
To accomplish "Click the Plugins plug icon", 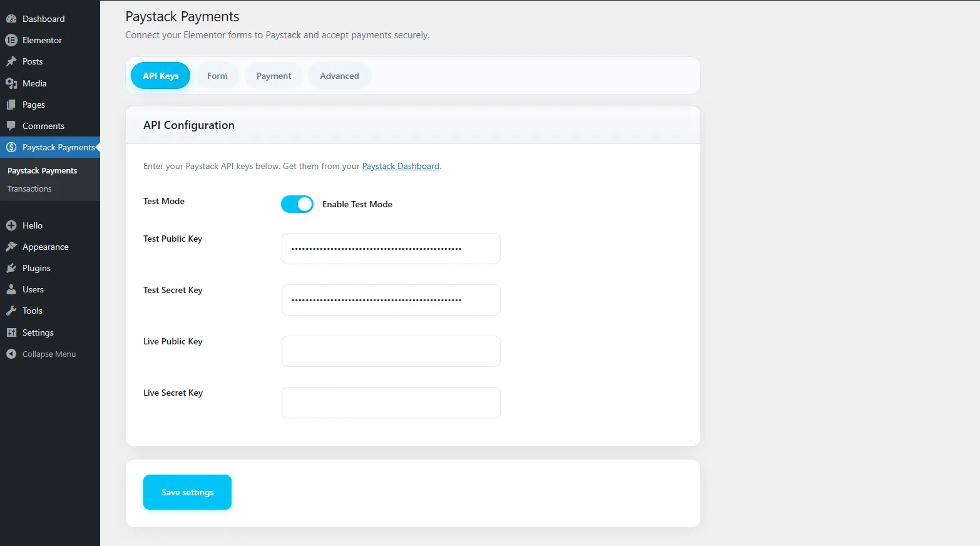I will (x=11, y=268).
